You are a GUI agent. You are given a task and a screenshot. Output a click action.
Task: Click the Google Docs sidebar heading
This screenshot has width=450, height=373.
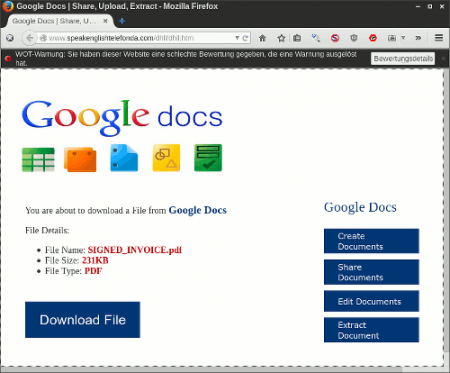360,207
